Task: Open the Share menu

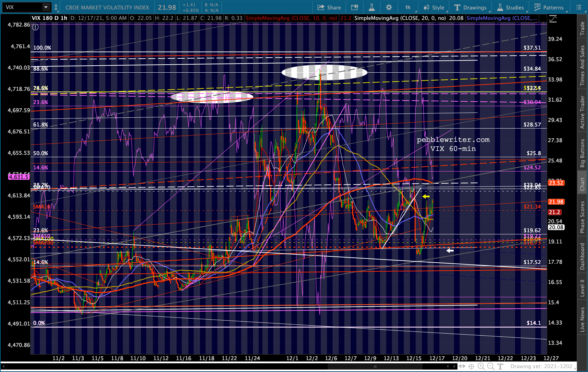Action: (x=329, y=7)
